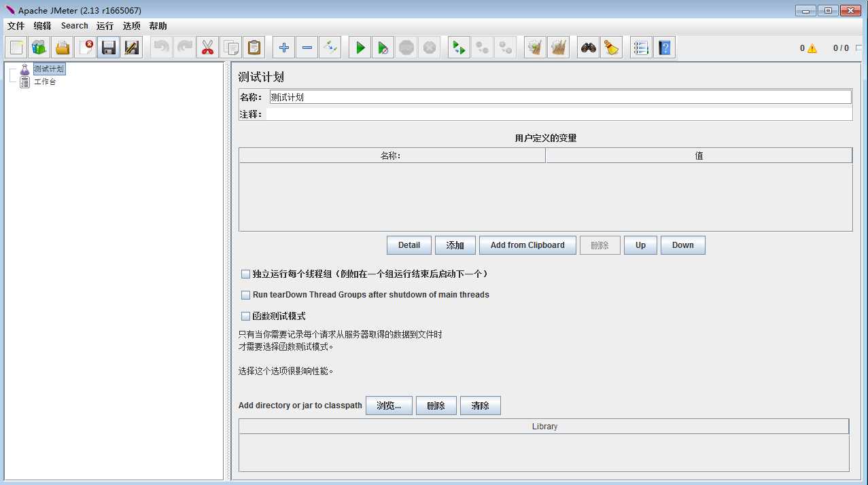868x485 pixels.
Task: Select 工作台 node in tree
Action: click(45, 82)
